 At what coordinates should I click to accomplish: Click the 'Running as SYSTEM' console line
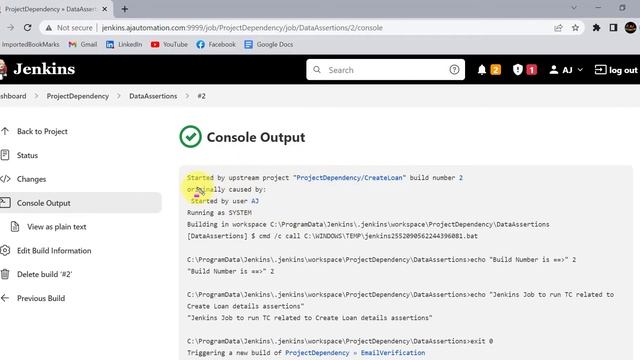tap(220, 213)
